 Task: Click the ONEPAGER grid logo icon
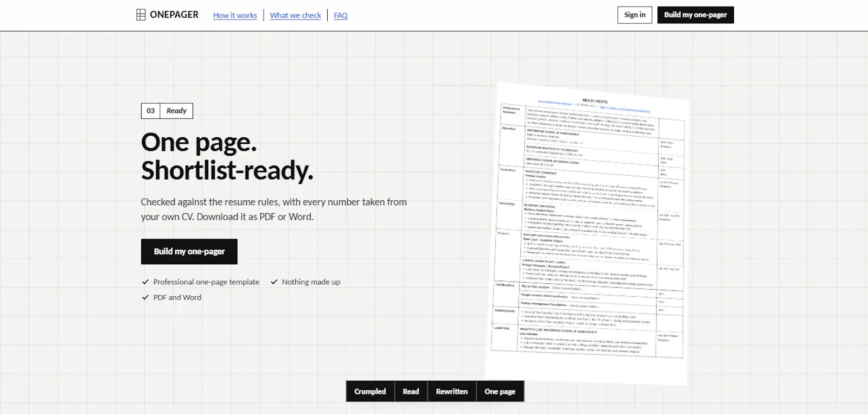141,15
